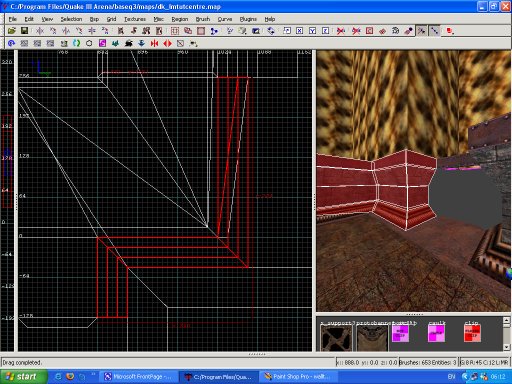This screenshot has width=512, height=384.
Task: Open the Textures menu
Action: 135,19
